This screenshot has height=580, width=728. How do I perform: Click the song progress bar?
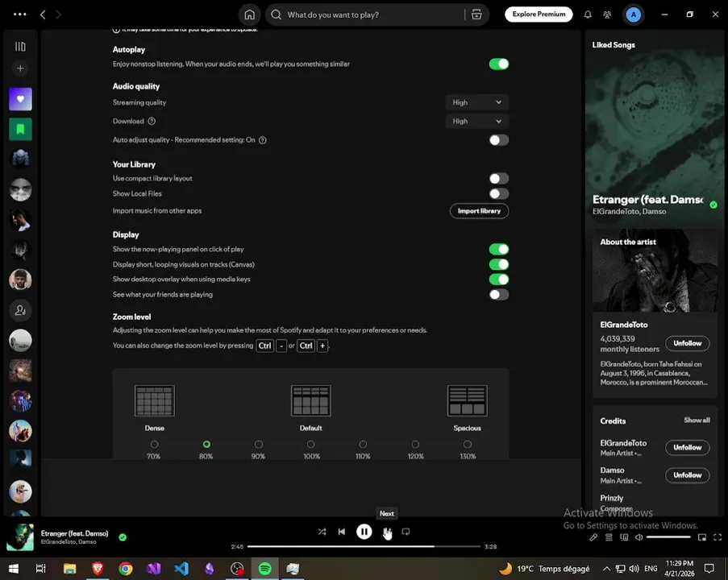364,547
